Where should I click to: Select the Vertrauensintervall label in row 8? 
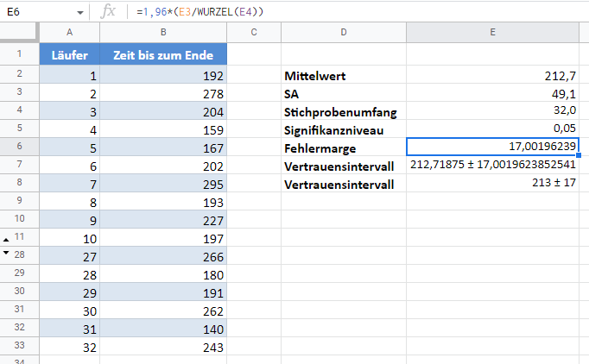pos(344,183)
